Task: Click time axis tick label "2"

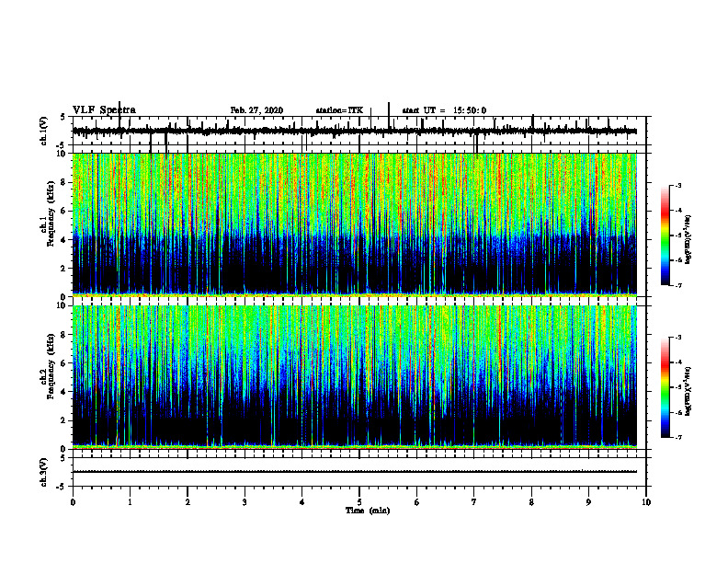Action: point(188,502)
